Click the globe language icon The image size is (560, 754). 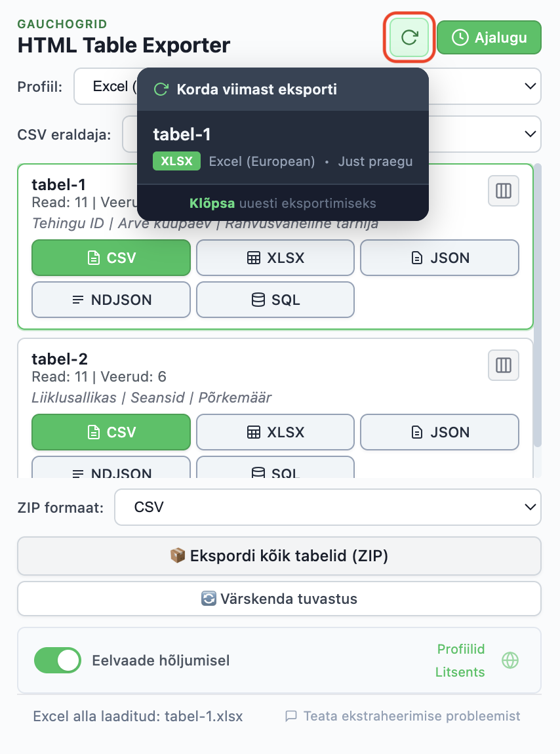510,660
